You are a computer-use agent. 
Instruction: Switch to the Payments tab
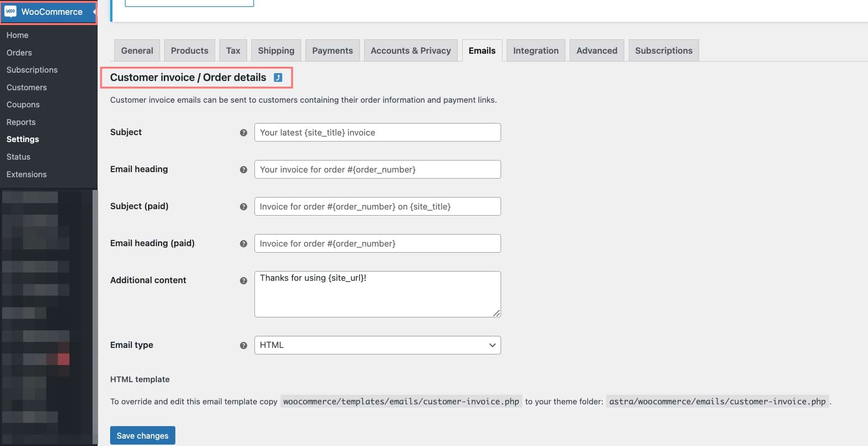pyautogui.click(x=332, y=50)
